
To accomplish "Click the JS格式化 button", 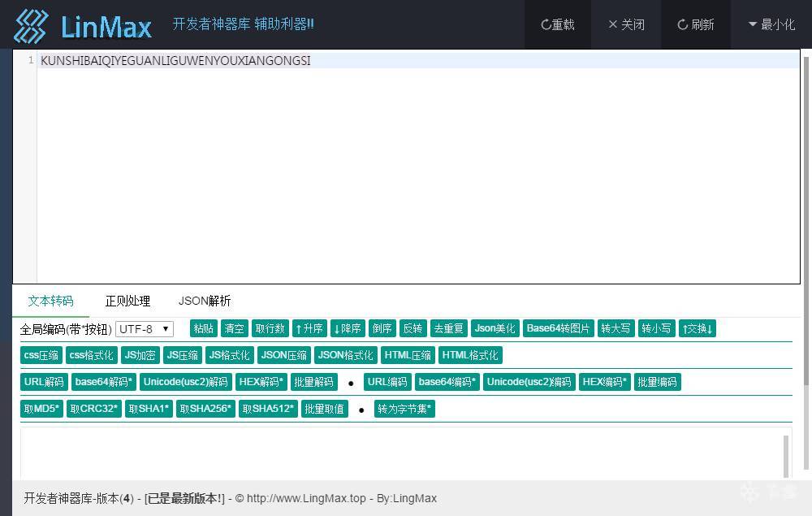I will pyautogui.click(x=230, y=355).
